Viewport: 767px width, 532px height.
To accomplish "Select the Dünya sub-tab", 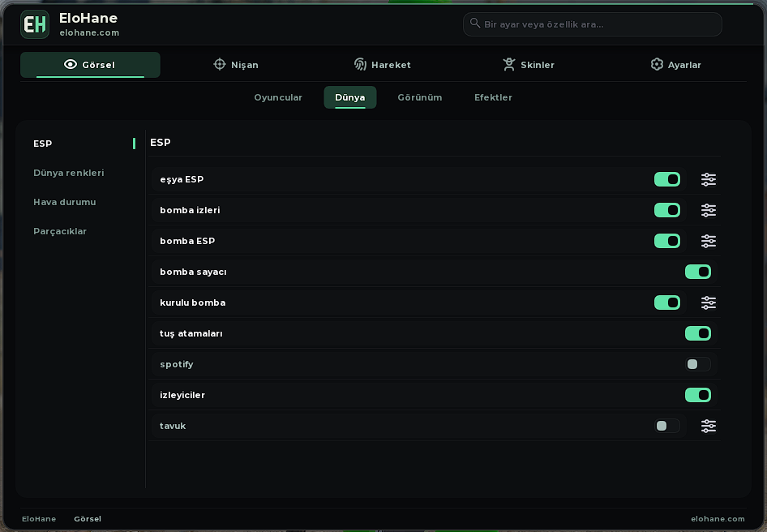I will tap(350, 97).
